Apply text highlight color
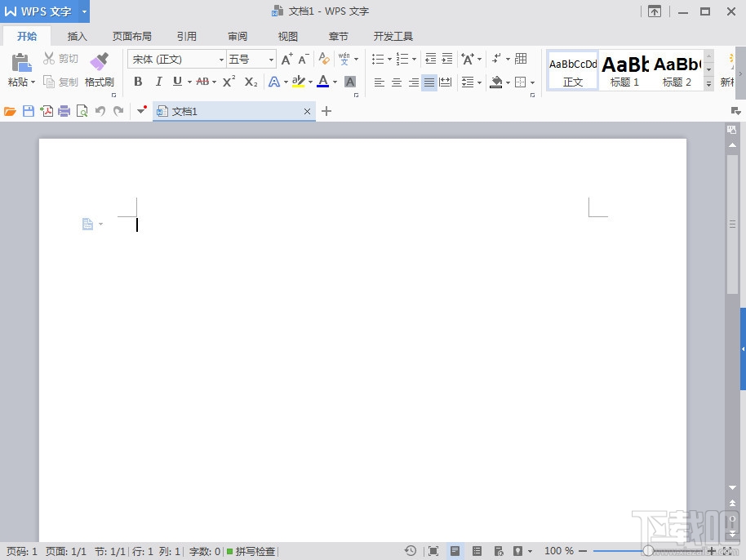This screenshot has height=560, width=746. pos(300,82)
